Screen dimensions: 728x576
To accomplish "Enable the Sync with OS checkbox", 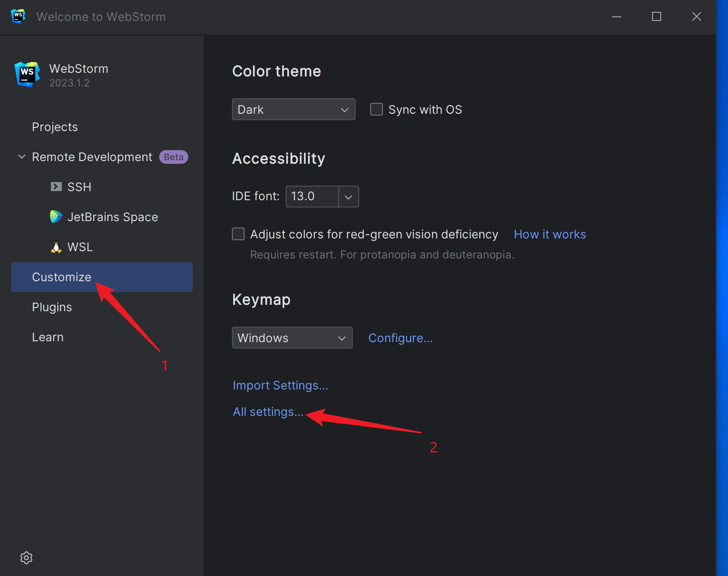I will pyautogui.click(x=377, y=109).
